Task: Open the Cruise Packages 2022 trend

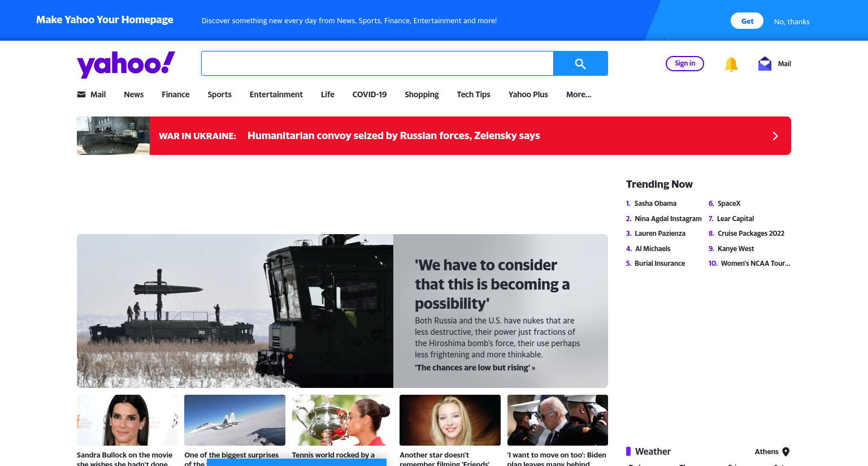Action: point(751,234)
